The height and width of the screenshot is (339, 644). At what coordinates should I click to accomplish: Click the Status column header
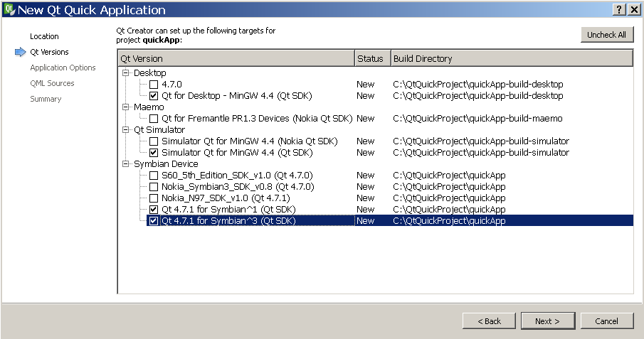click(372, 58)
